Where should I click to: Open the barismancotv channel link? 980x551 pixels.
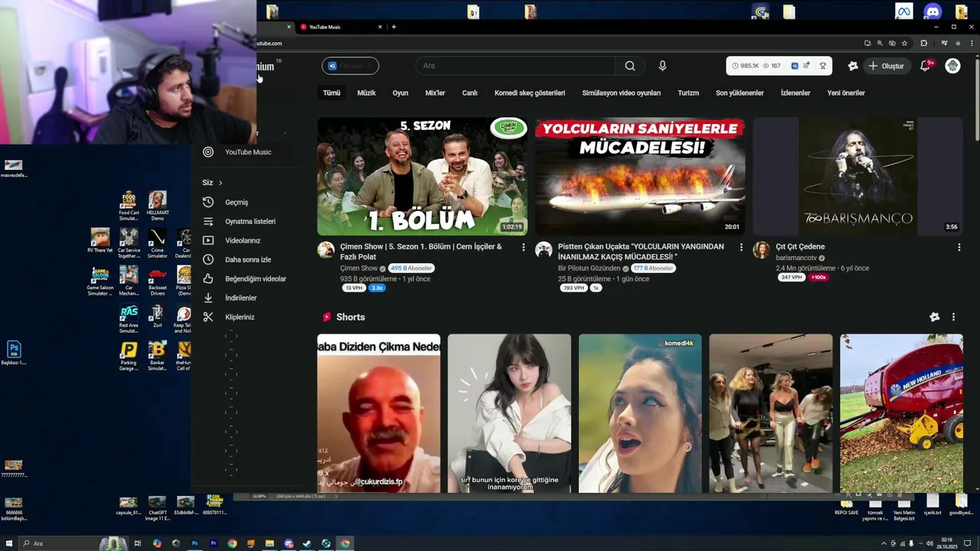click(797, 258)
